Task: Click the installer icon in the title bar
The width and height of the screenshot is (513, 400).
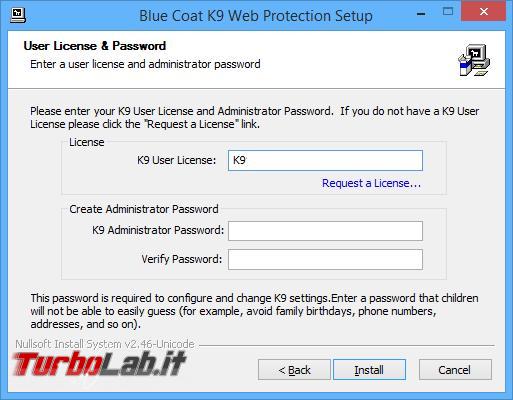Action: [18, 15]
